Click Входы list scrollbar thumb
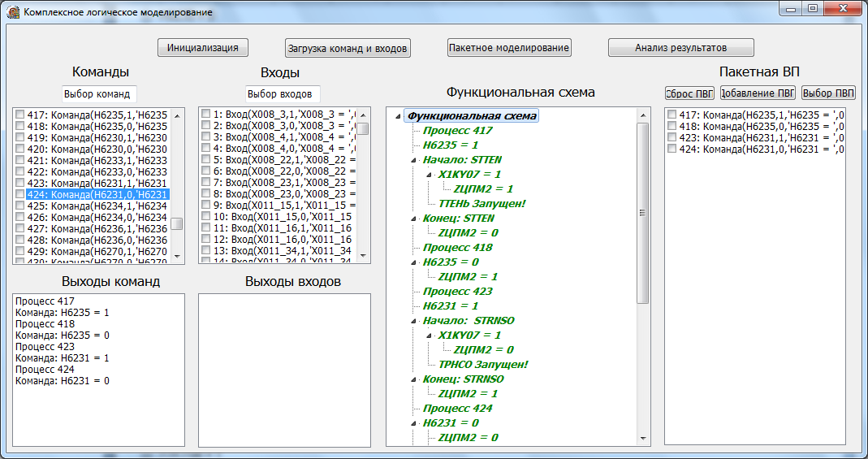 click(363, 128)
